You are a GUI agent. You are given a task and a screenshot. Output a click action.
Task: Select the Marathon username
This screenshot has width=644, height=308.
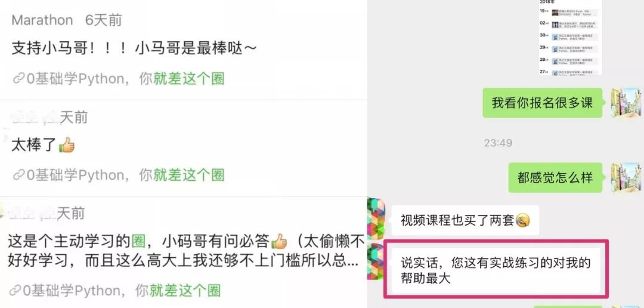pyautogui.click(x=42, y=20)
